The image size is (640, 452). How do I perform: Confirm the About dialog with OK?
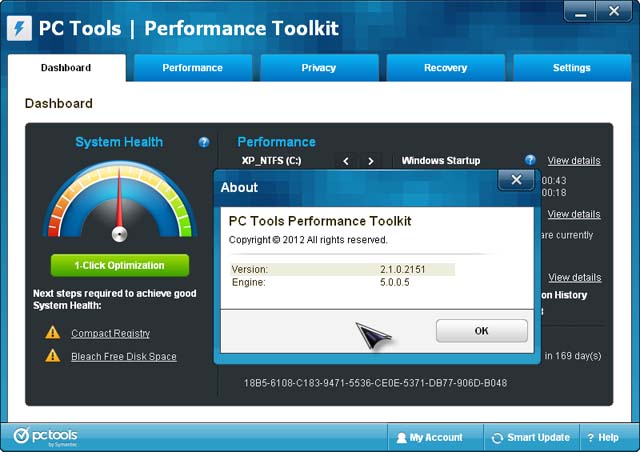pyautogui.click(x=482, y=331)
